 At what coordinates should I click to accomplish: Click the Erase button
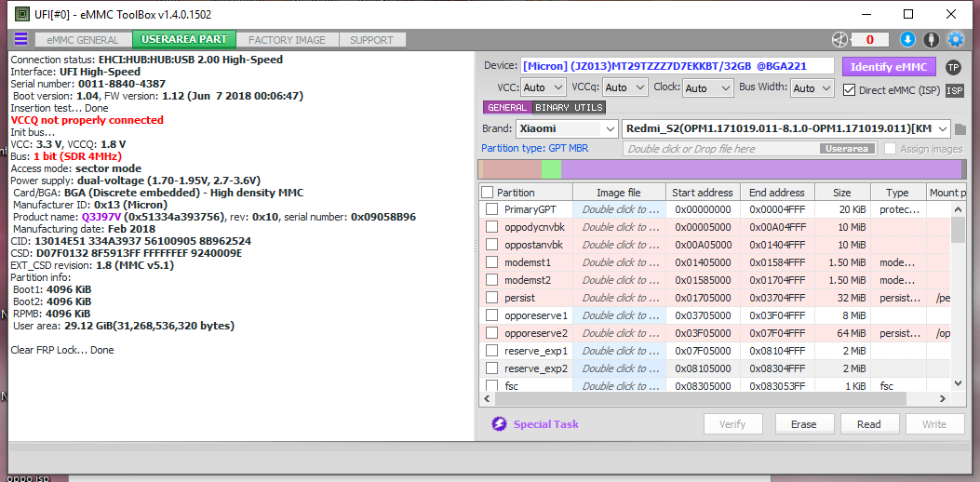click(804, 424)
